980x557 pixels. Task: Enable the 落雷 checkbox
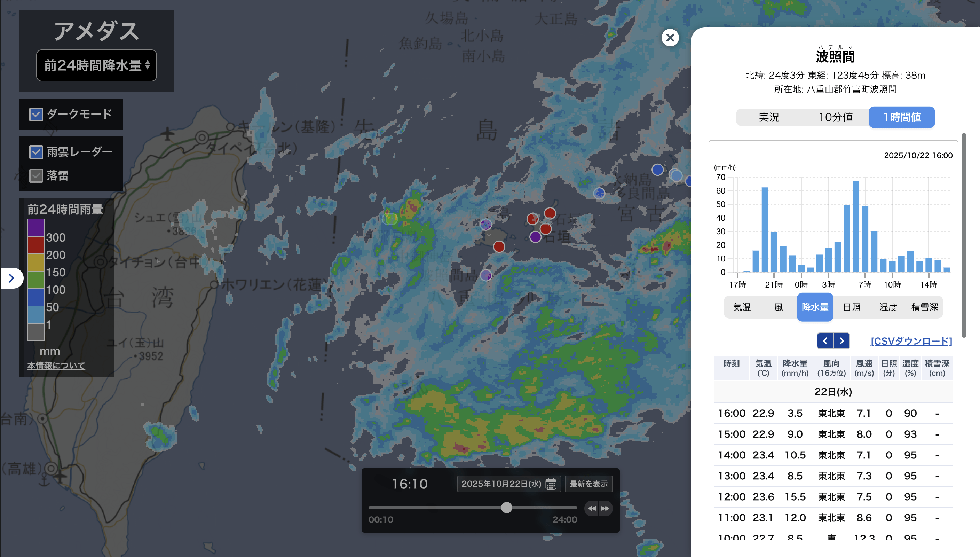point(36,175)
